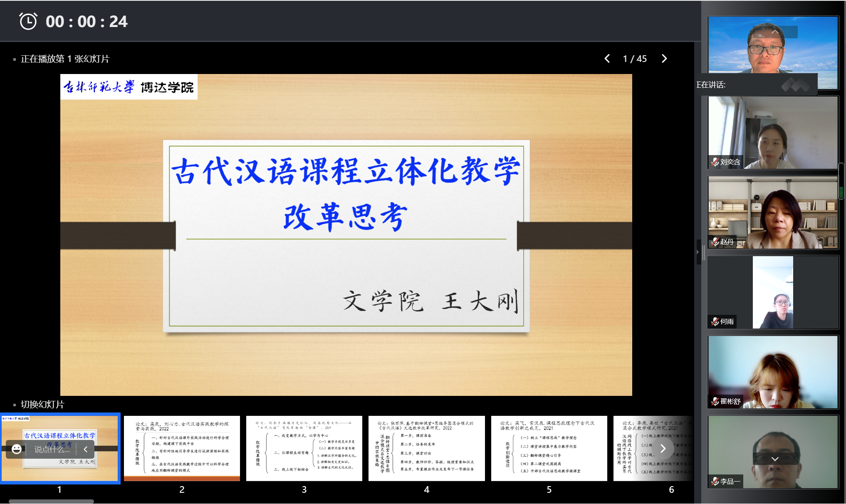This screenshot has width=846, height=504.
Task: Go to the next slide arrow
Action: pos(664,59)
